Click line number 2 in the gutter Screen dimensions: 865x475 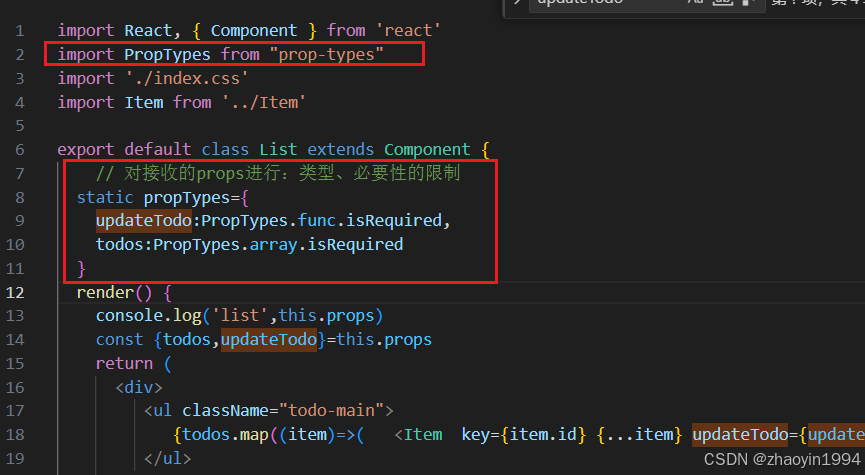click(20, 55)
